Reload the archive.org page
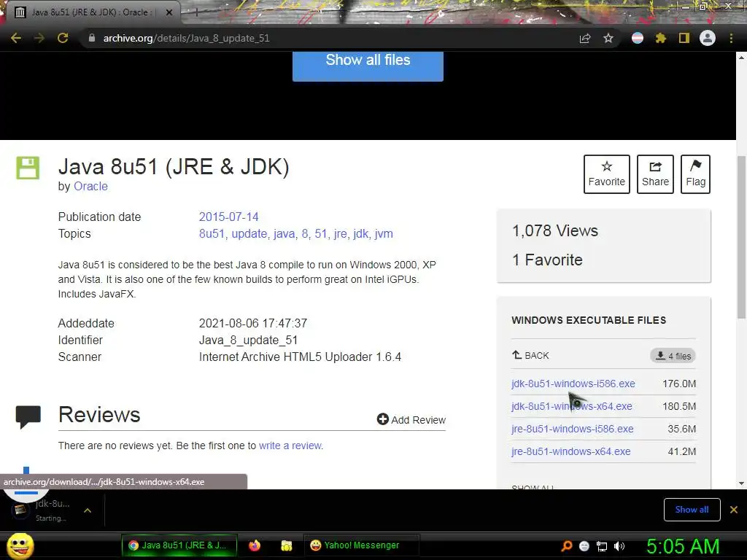This screenshot has height=560, width=747. (63, 38)
